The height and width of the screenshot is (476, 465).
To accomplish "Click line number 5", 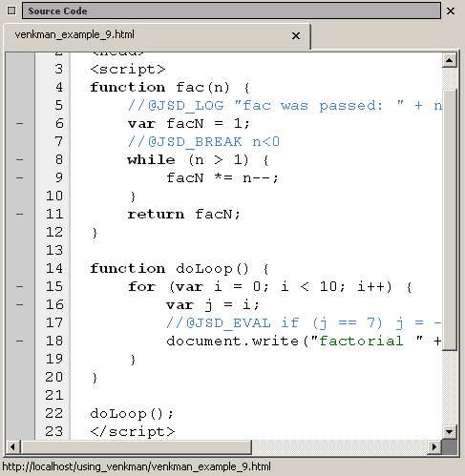I will (59, 105).
